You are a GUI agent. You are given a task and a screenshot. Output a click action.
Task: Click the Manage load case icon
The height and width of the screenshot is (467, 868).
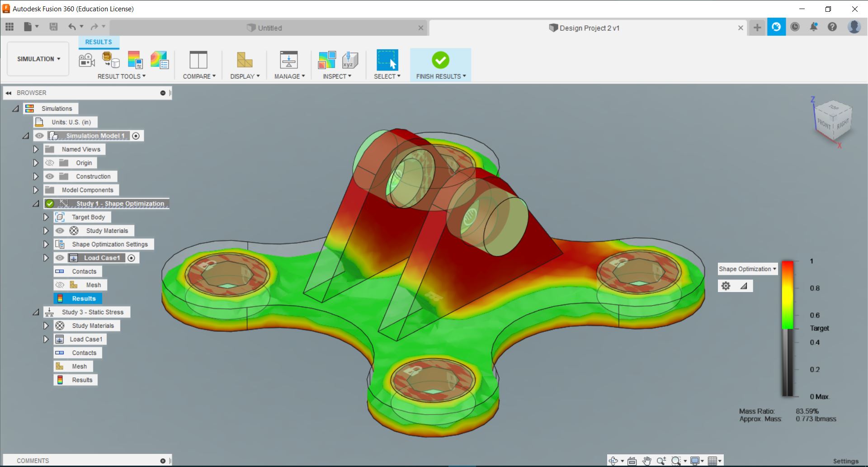(x=289, y=60)
